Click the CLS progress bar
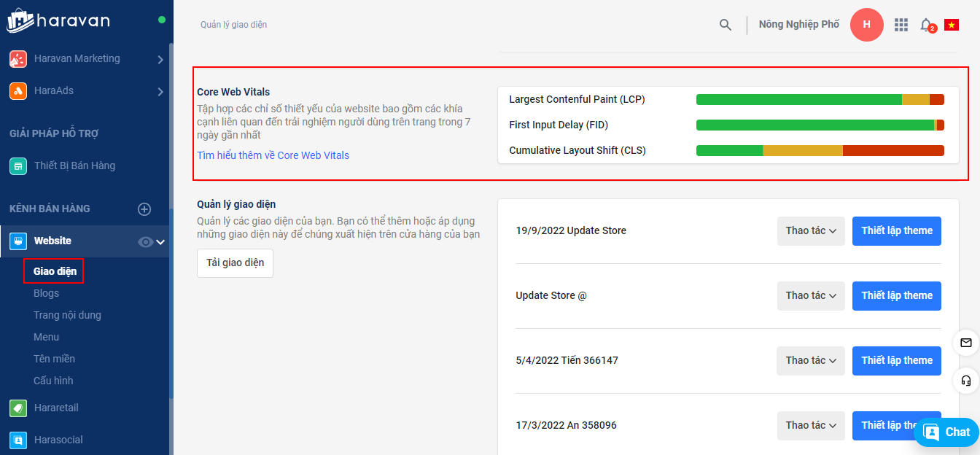The width and height of the screenshot is (980, 455). tap(820, 151)
